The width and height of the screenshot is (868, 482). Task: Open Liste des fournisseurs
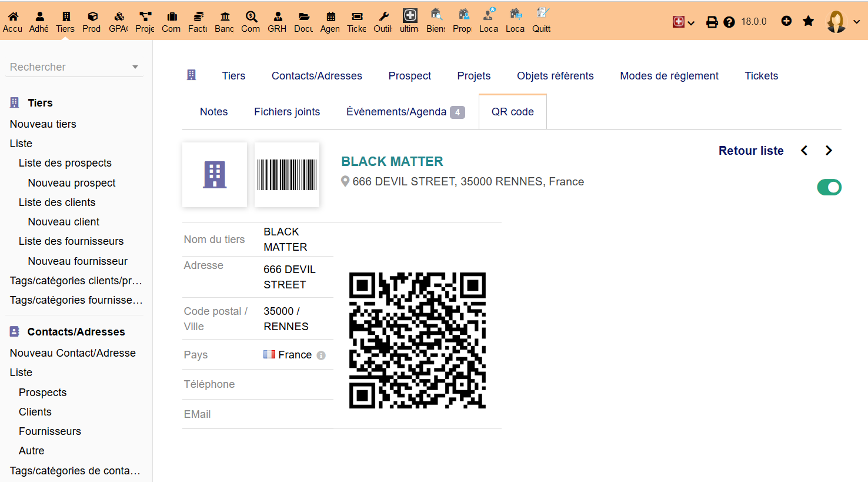[71, 241]
